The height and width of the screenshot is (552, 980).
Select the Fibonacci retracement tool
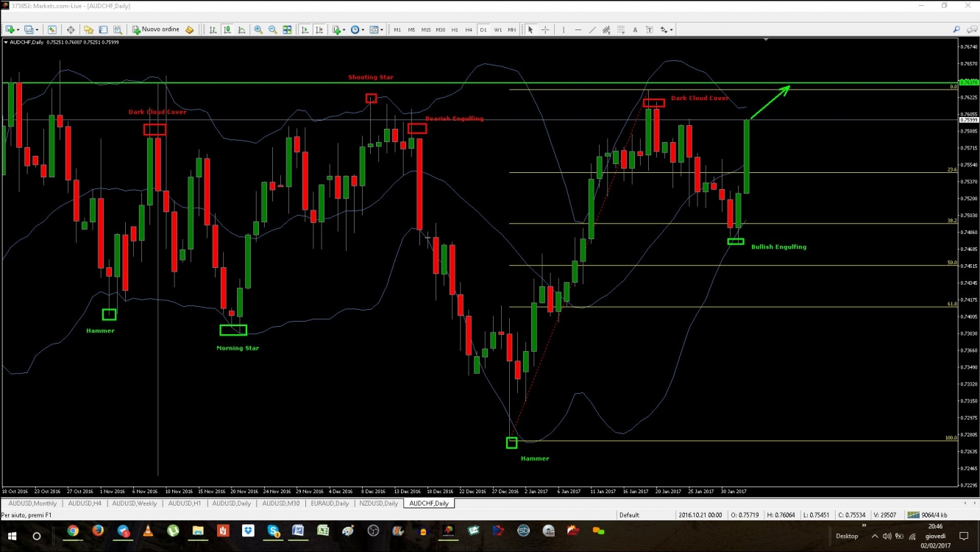pyautogui.click(x=619, y=29)
